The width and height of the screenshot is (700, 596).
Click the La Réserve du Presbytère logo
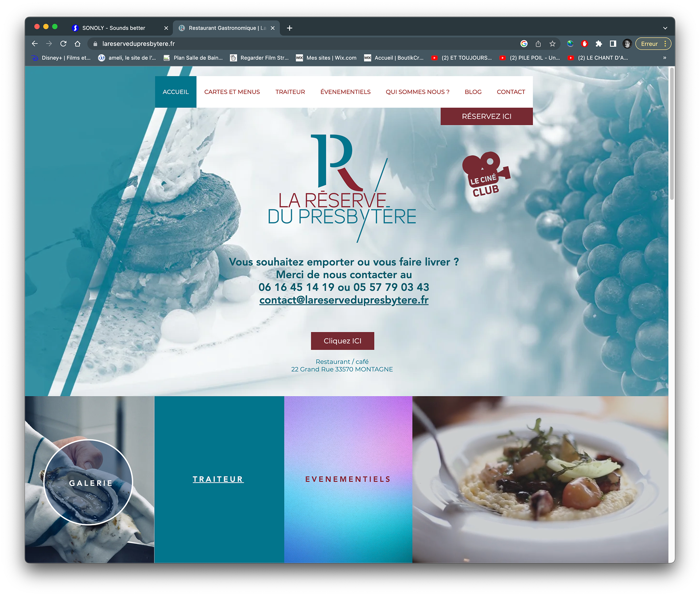click(342, 188)
